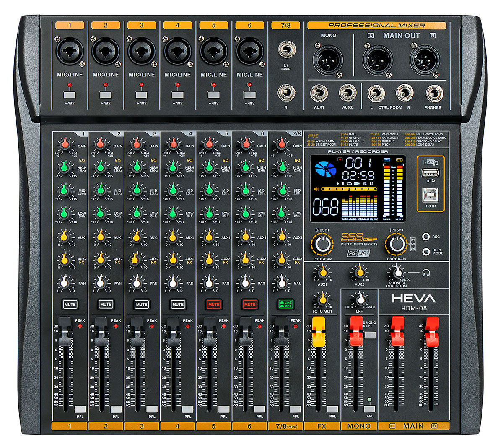This screenshot has width=503, height=448.
Task: Click the skip-track arrows beside right PROGRAM knob
Action: pos(413,243)
